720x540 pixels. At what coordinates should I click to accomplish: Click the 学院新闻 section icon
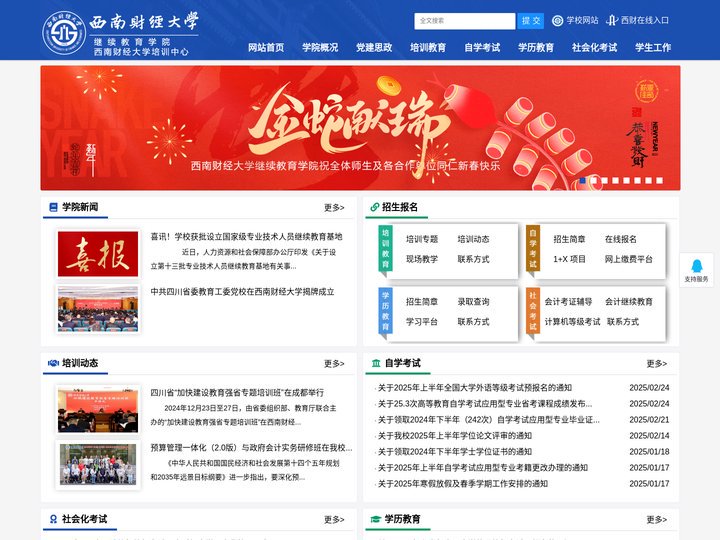click(53, 207)
